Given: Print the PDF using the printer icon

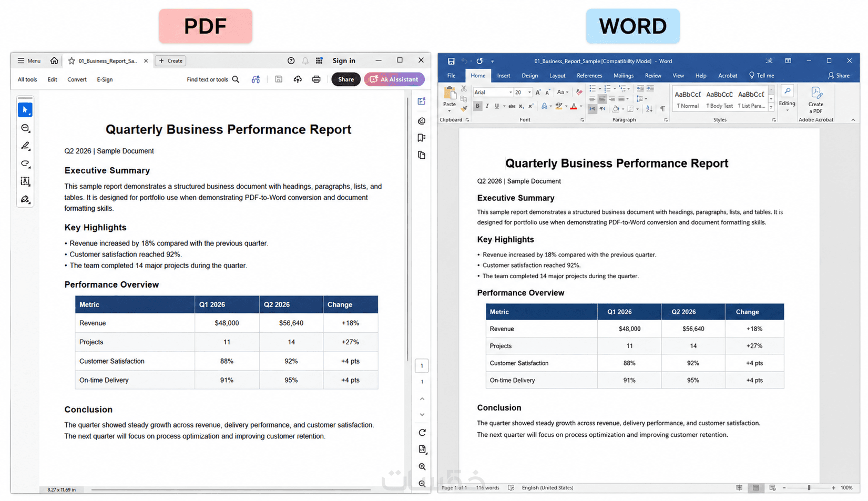Looking at the screenshot, I should (x=316, y=79).
